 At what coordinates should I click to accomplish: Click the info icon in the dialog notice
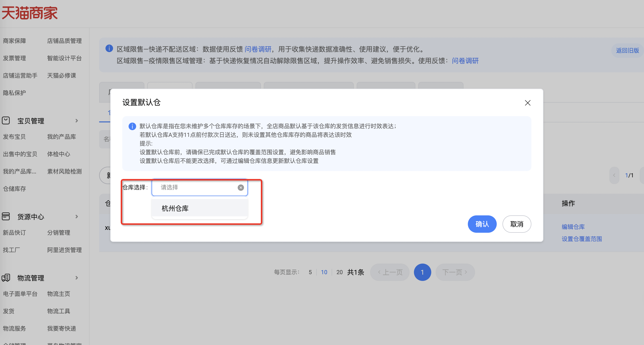pyautogui.click(x=132, y=126)
